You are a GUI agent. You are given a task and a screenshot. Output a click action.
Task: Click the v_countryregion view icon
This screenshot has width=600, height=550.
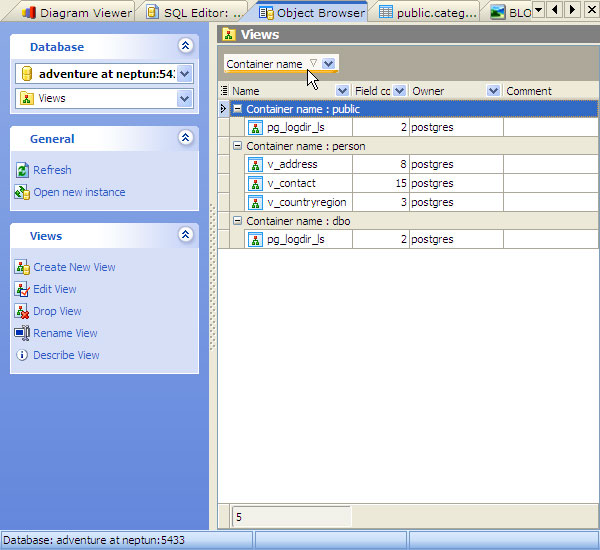click(x=255, y=202)
